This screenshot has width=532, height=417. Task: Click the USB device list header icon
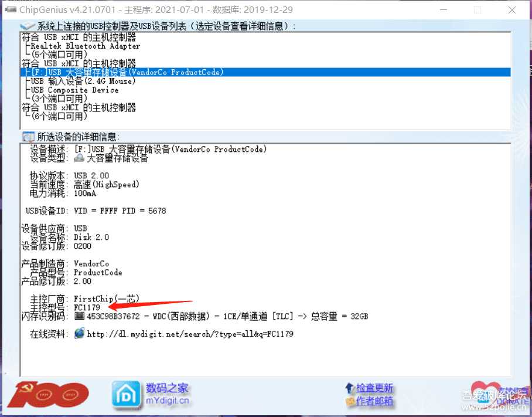27,26
